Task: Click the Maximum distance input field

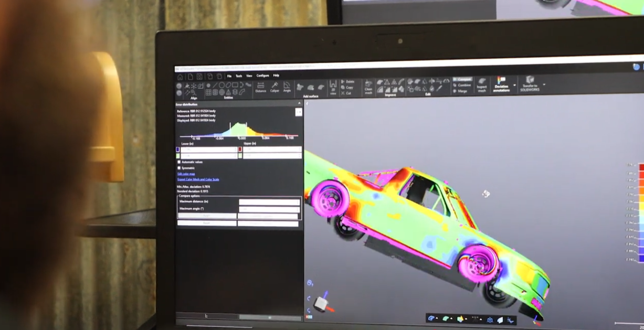Action: coord(269,202)
